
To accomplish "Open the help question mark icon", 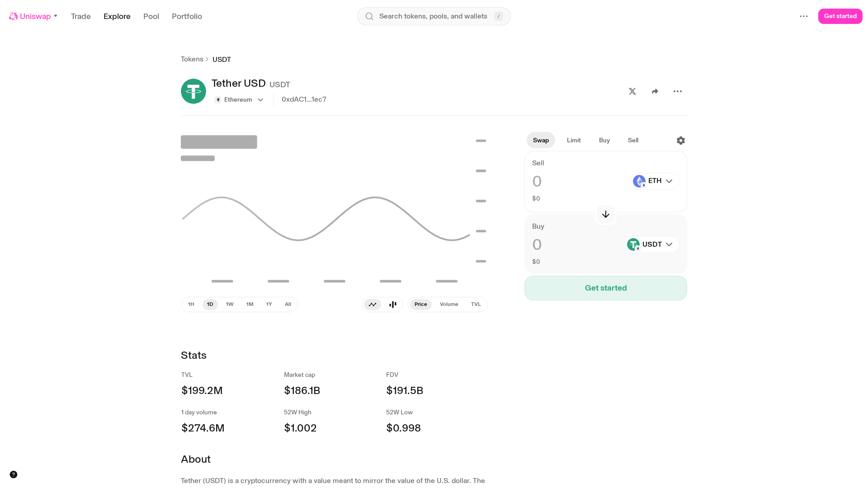I will click(x=14, y=474).
